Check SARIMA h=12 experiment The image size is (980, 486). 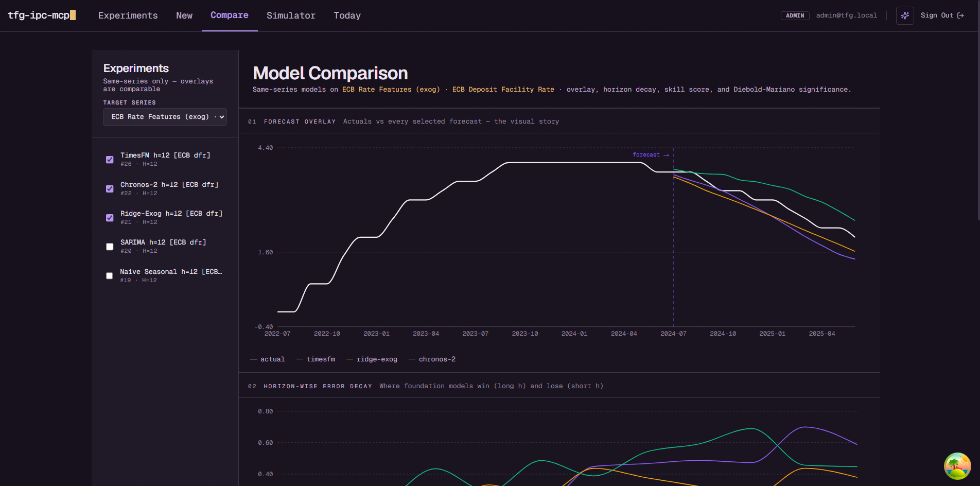click(110, 247)
